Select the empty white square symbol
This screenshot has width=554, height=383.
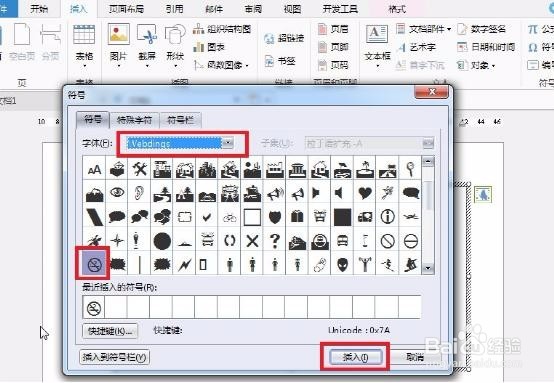[252, 217]
